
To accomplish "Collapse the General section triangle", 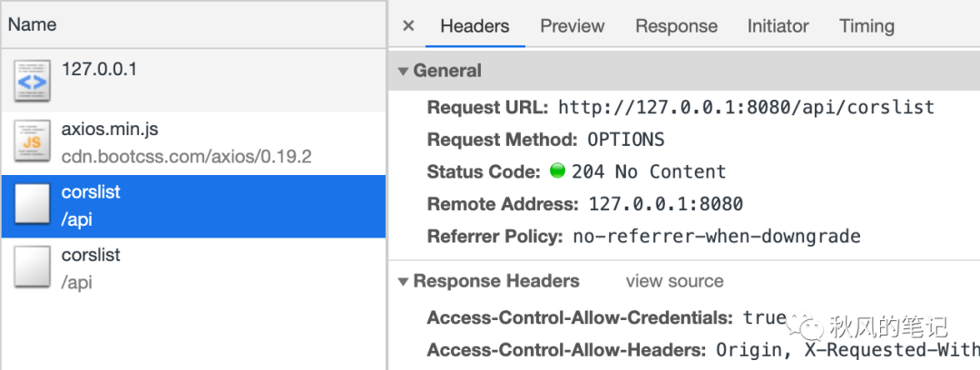I will click(403, 72).
